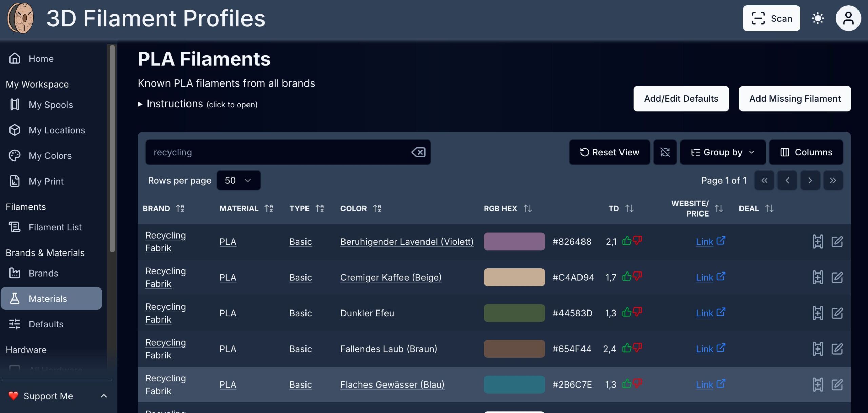Thumbs up TD for Beruhigender Lavendel

[x=627, y=241]
